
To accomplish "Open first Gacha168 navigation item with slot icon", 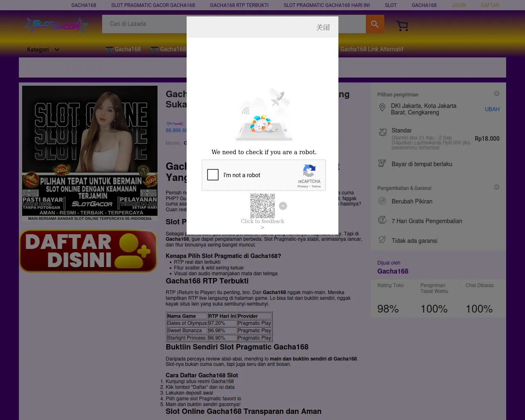I will [123, 49].
